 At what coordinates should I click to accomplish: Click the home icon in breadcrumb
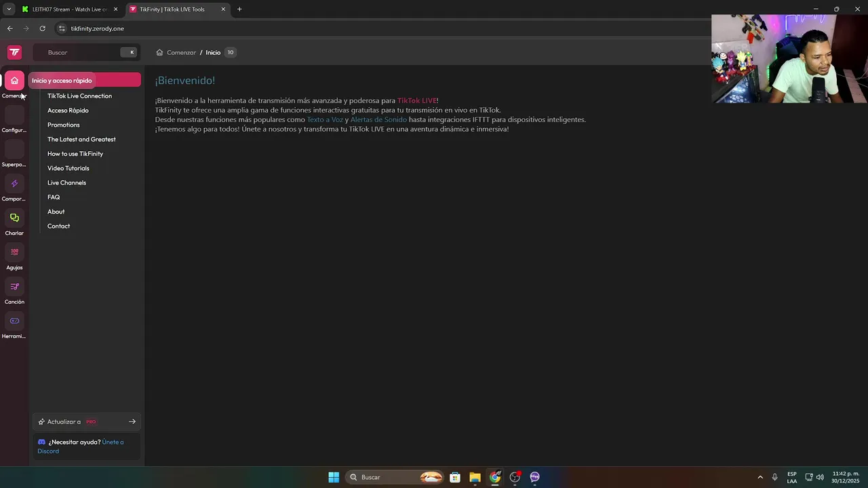[x=159, y=52]
